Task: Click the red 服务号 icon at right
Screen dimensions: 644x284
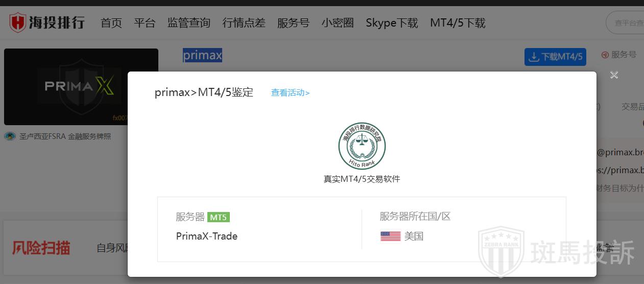Action: (x=605, y=55)
